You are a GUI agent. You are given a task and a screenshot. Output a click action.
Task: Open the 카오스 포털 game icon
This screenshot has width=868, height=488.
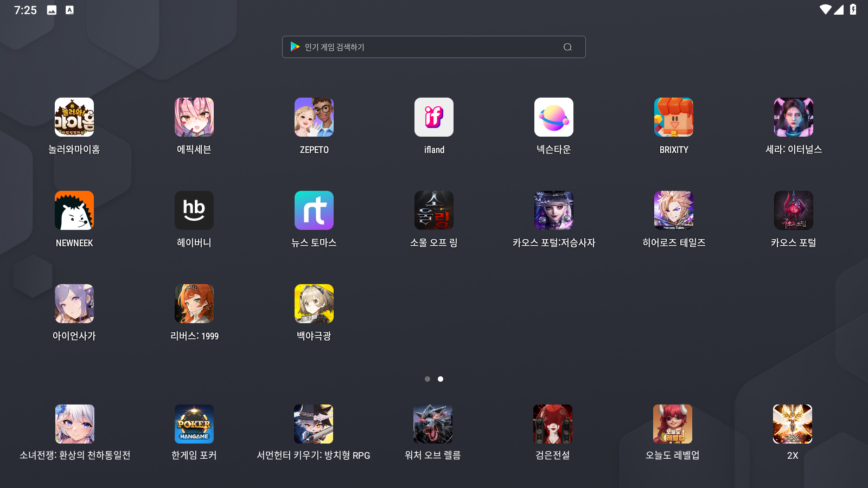tap(794, 210)
